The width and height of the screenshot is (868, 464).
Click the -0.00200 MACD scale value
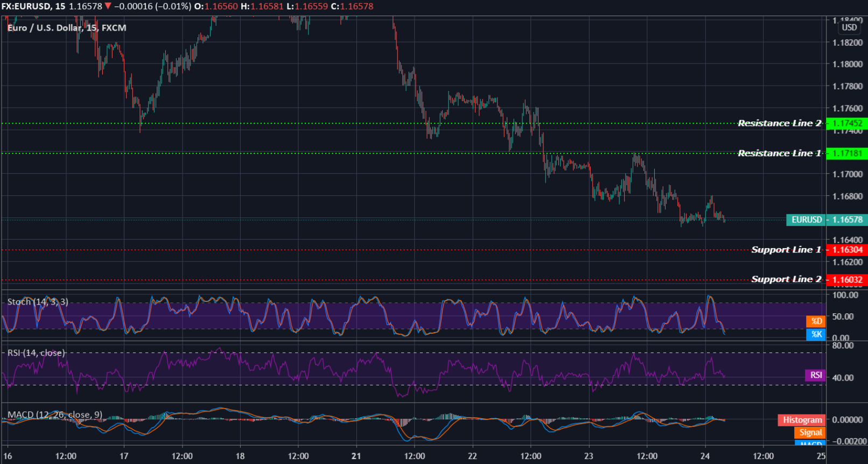pyautogui.click(x=849, y=441)
